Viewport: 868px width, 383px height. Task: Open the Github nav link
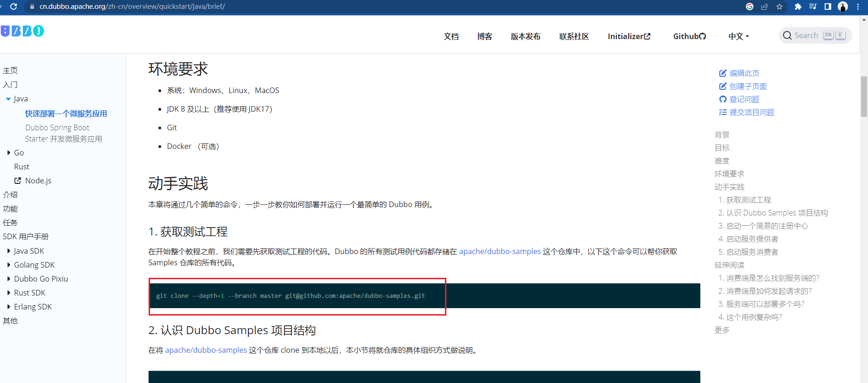coord(690,36)
